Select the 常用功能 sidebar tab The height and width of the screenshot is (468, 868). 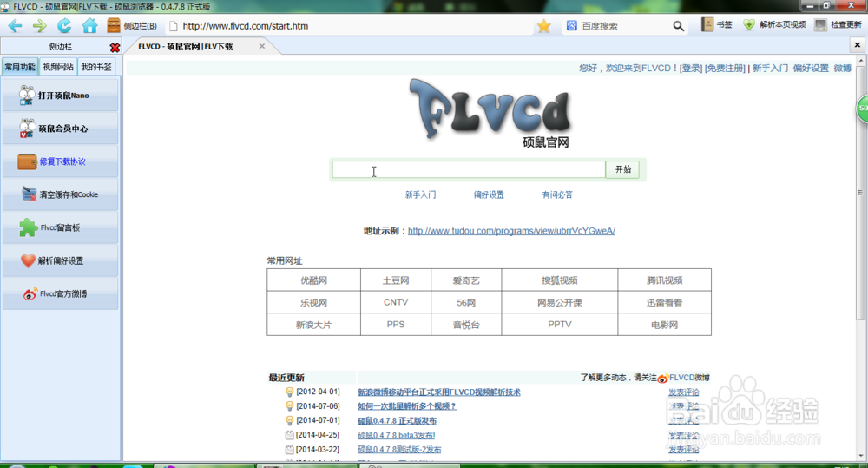point(20,67)
